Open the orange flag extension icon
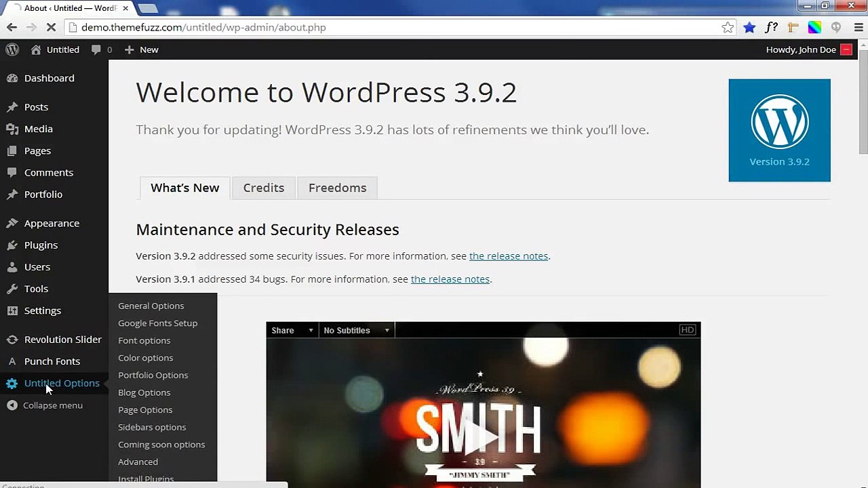 coord(793,27)
